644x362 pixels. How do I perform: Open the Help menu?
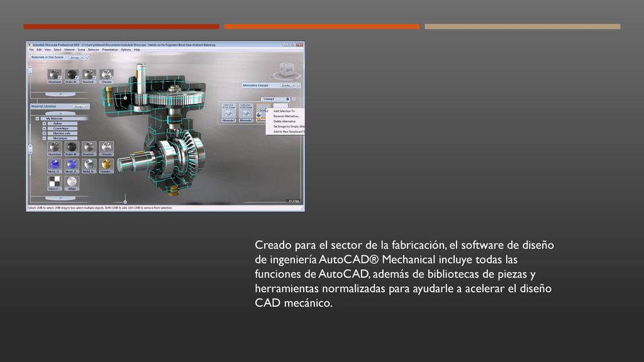pos(136,50)
